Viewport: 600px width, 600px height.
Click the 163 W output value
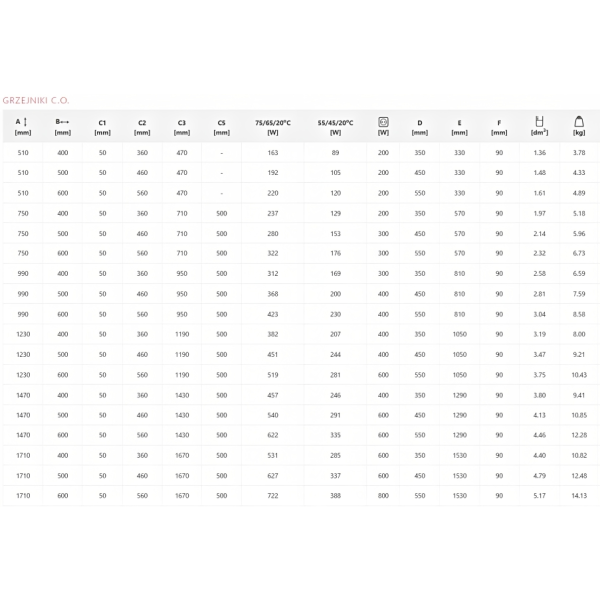tap(273, 152)
